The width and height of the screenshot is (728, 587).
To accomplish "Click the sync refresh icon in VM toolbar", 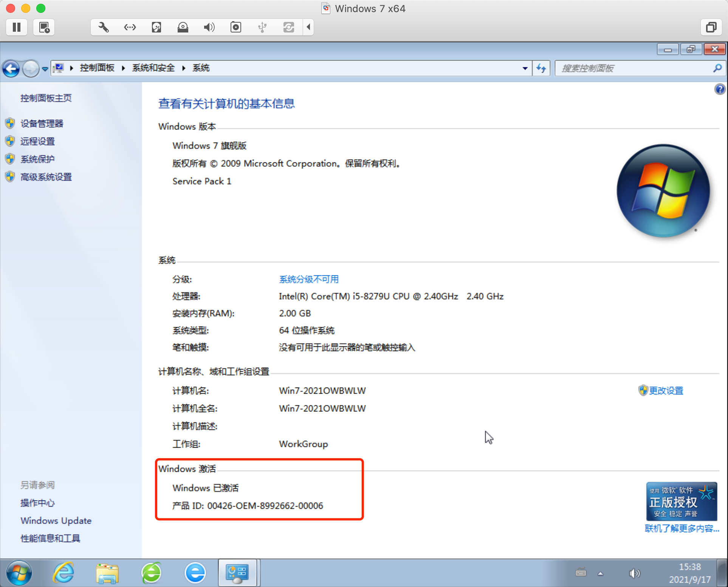I will pyautogui.click(x=289, y=27).
